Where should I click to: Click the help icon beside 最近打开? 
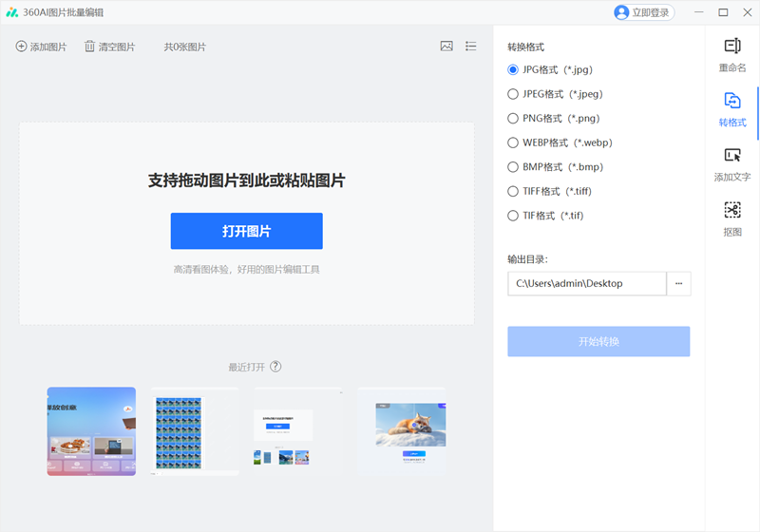click(275, 367)
